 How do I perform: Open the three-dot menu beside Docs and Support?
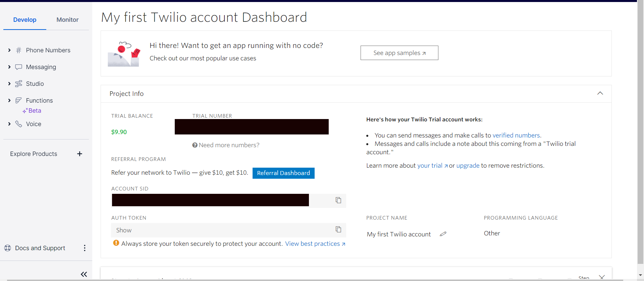point(85,248)
